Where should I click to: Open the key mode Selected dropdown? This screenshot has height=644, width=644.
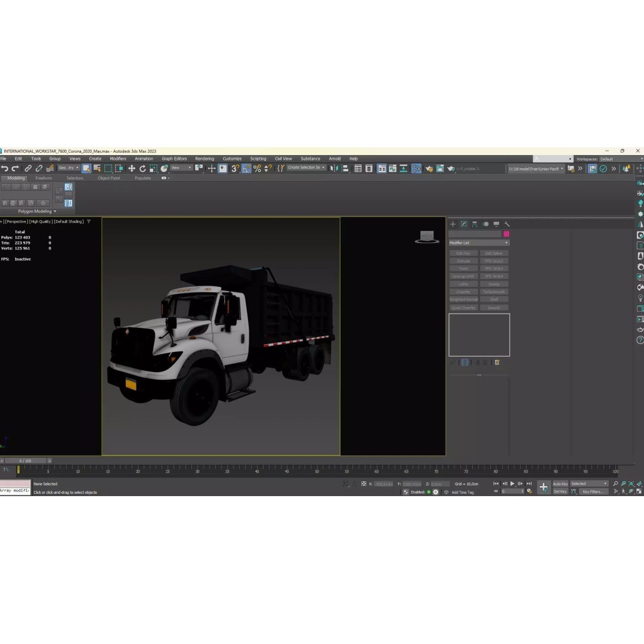(589, 484)
